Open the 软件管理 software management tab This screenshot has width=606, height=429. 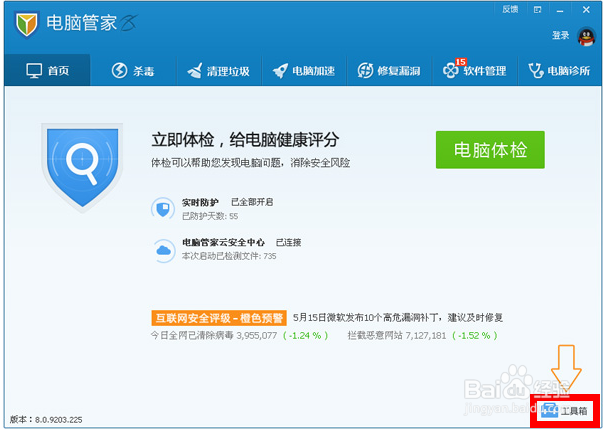click(x=475, y=71)
